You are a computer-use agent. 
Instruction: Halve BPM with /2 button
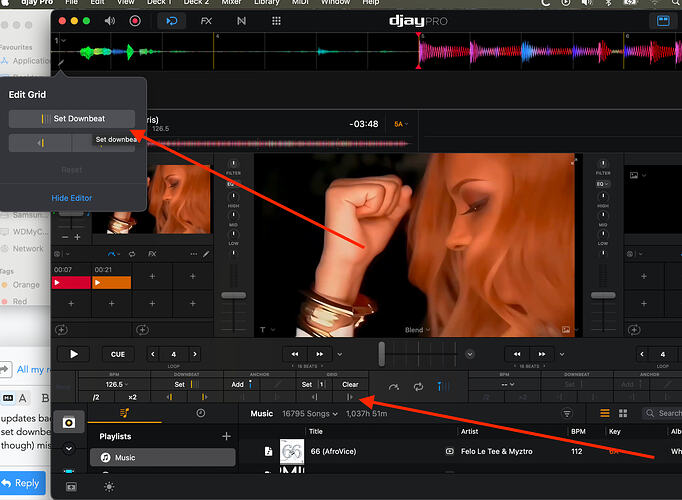(96, 397)
